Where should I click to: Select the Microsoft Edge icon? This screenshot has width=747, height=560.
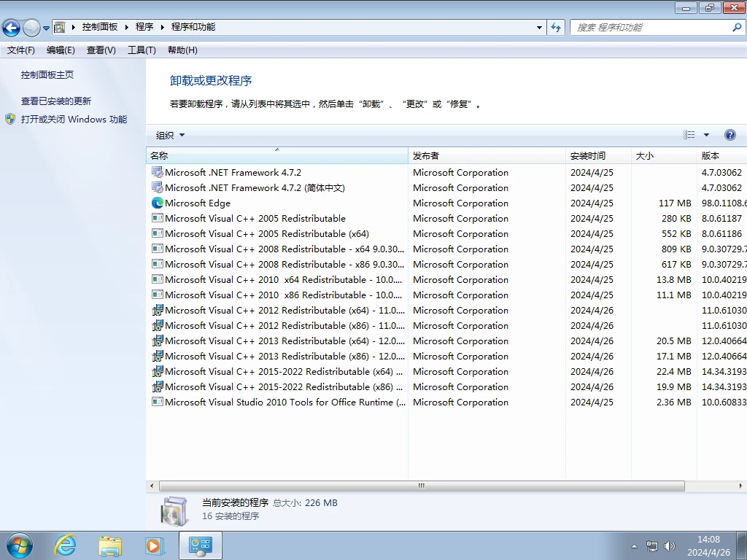point(158,203)
